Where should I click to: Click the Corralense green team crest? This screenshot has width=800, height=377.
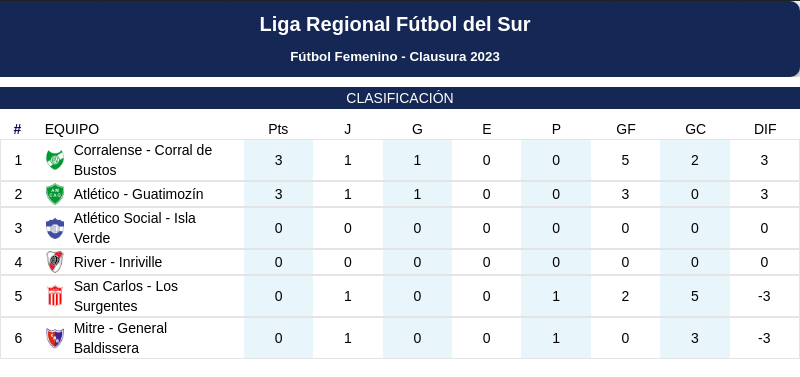click(55, 160)
